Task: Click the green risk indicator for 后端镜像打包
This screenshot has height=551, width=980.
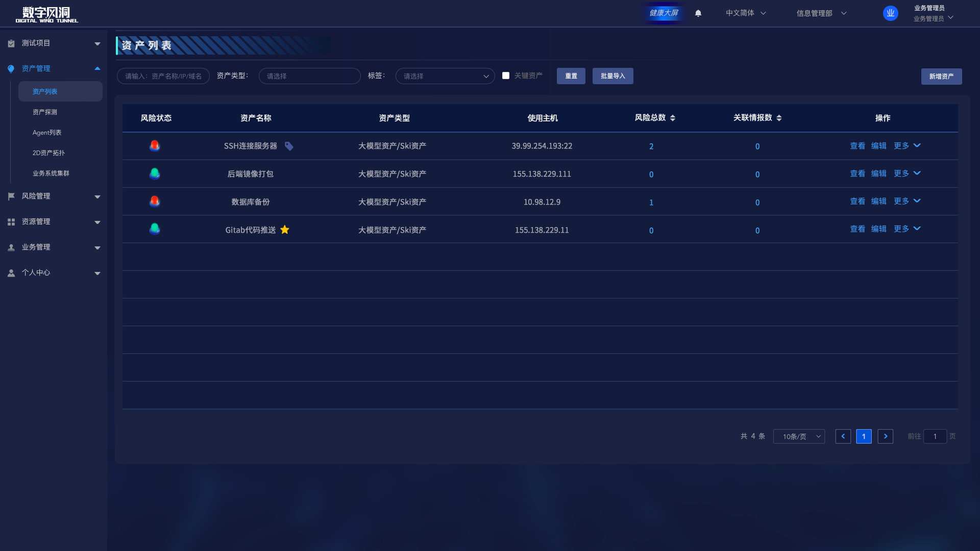Action: coord(155,173)
